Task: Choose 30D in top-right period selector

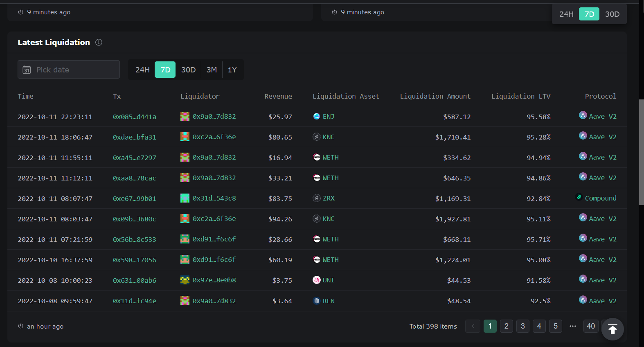Action: point(612,14)
